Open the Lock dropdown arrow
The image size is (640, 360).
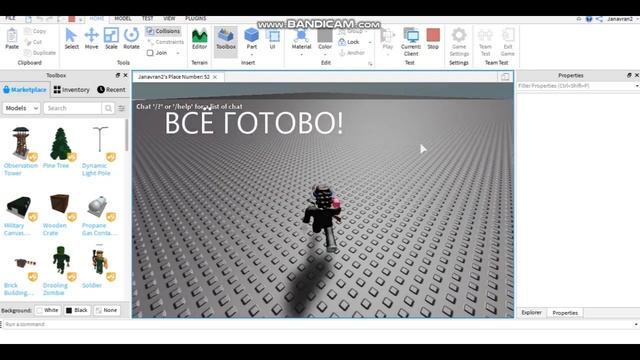[370, 42]
